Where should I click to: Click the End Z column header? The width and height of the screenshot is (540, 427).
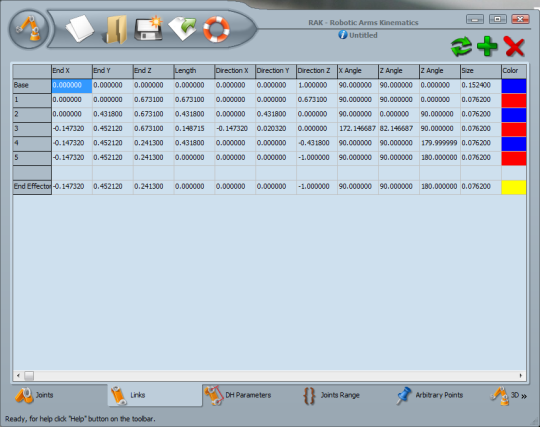154,71
